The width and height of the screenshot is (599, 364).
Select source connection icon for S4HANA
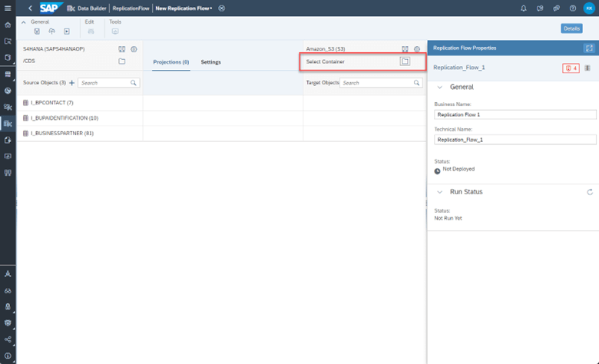121,49
